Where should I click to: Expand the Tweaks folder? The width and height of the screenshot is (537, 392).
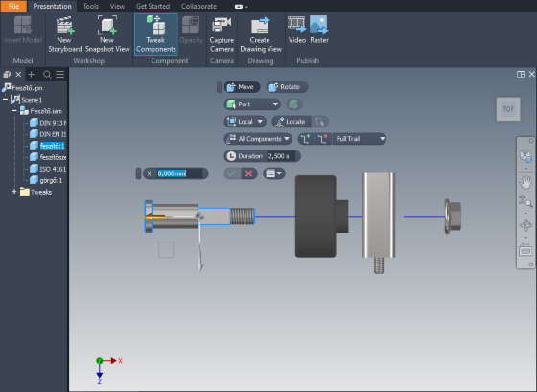click(x=14, y=192)
